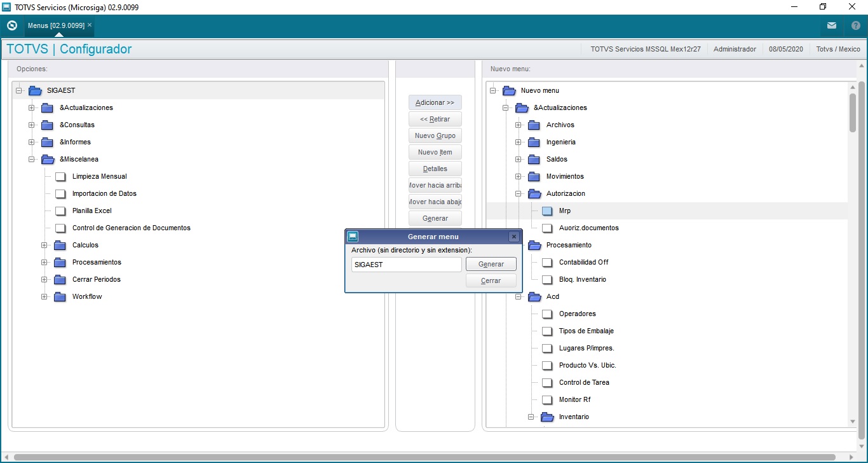Click the TOTVS logo icon in the blue bar
This screenshot has height=463, width=868.
11,25
